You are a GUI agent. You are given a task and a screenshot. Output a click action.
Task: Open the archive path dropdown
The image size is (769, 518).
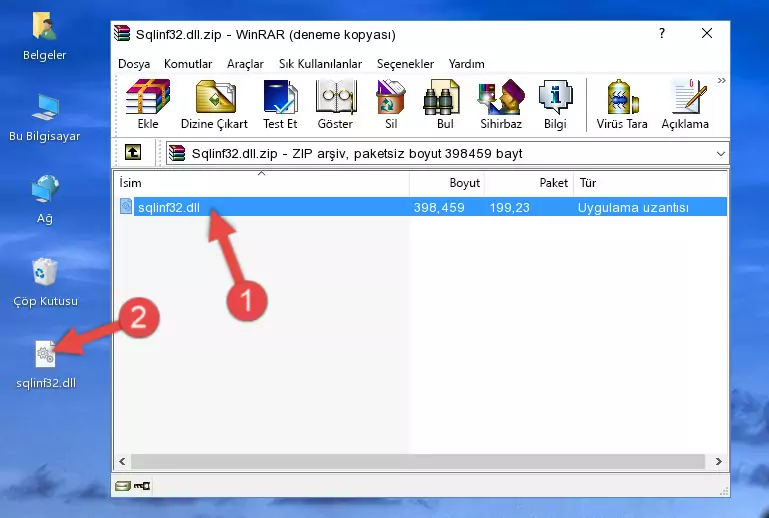720,154
